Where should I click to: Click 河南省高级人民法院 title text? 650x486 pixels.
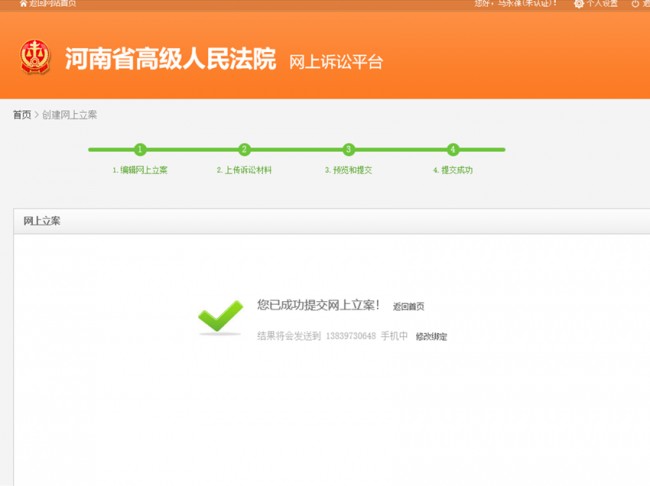(x=170, y=58)
